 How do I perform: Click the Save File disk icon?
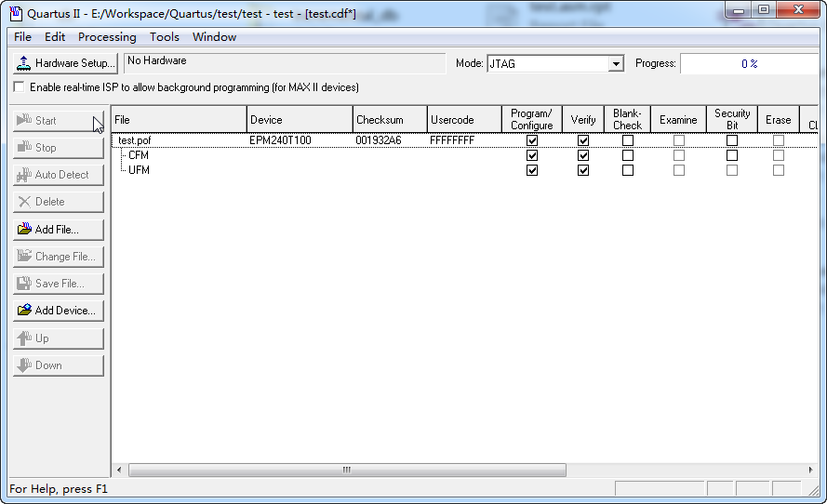(x=25, y=284)
